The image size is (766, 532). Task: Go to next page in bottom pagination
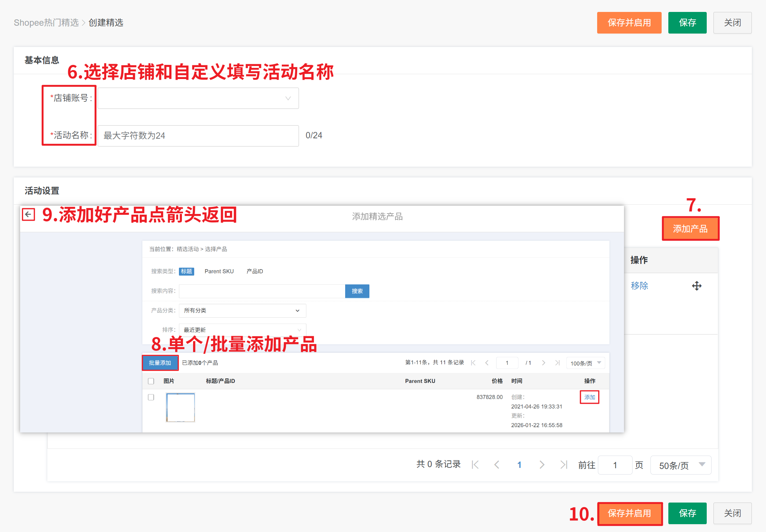[x=542, y=465]
